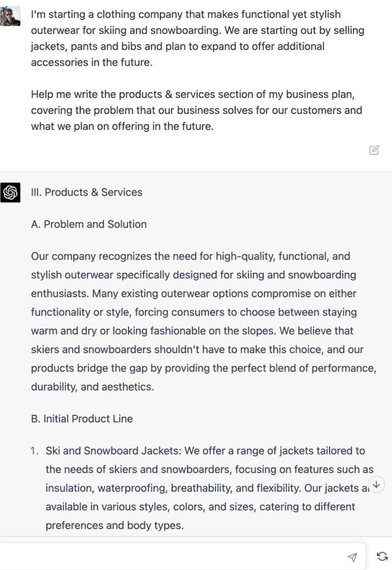Screen dimensions: 392x570
Task: Click the OpenAI logo next to the response
Action: pyautogui.click(x=11, y=192)
